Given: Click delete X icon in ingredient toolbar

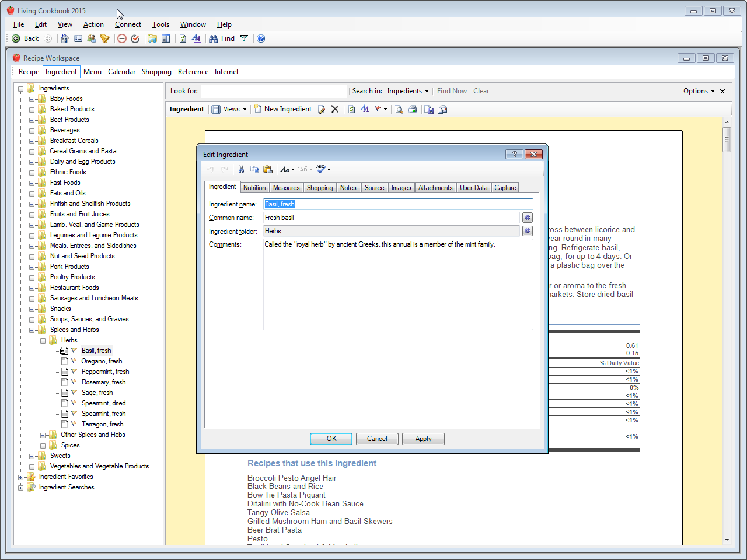Looking at the screenshot, I should (x=335, y=109).
